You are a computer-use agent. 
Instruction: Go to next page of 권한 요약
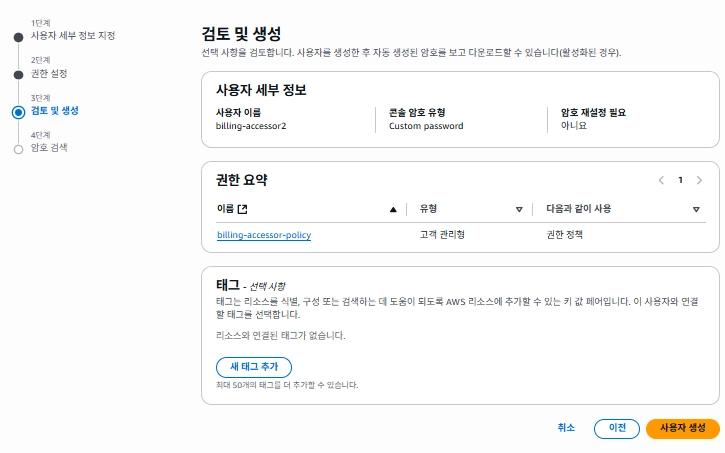pyautogui.click(x=699, y=180)
